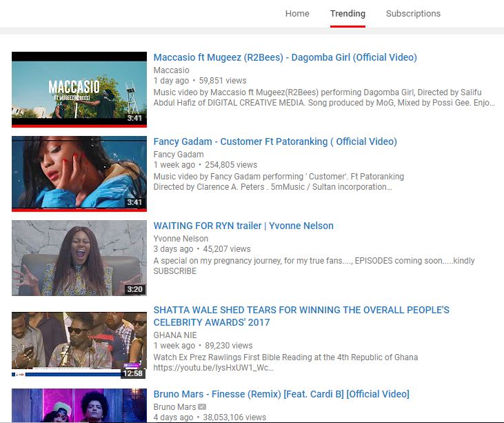Click the 3:20 duration badge on Yvonne Nelson thumbnail
The height and width of the screenshot is (423, 504).
pos(134,289)
